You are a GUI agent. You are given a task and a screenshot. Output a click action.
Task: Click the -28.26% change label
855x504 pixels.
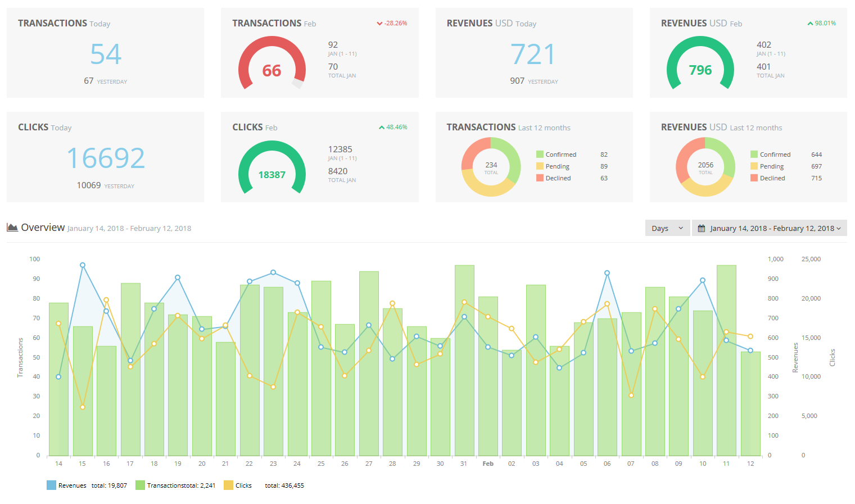coord(396,24)
